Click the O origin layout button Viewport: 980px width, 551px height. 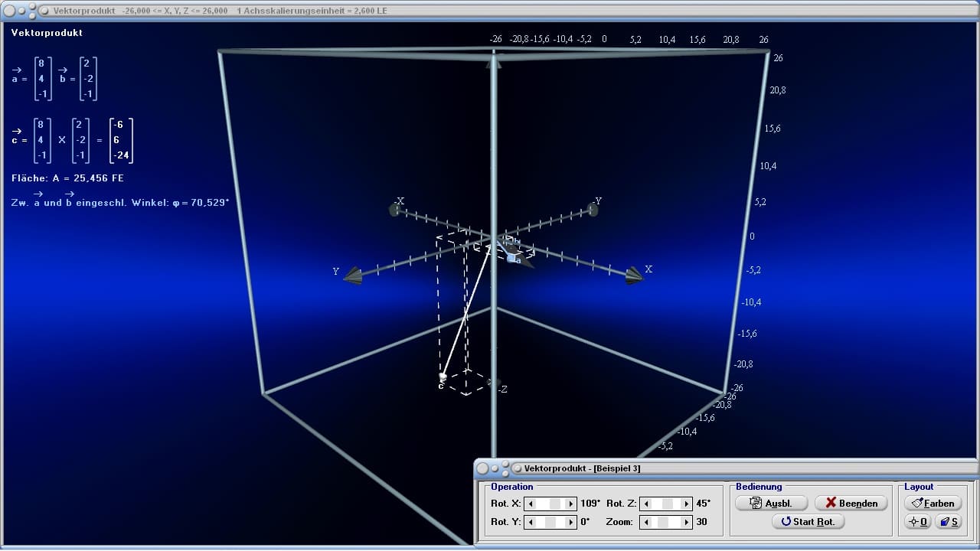(917, 521)
